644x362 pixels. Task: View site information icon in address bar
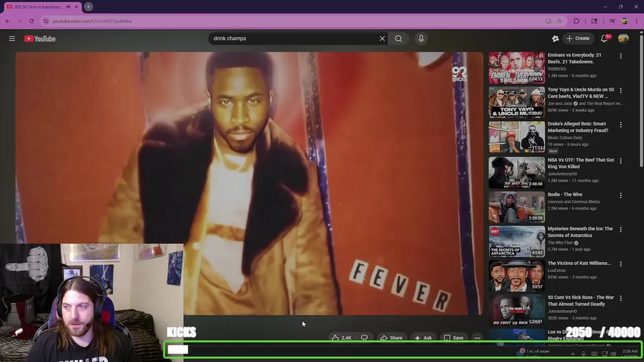point(46,21)
